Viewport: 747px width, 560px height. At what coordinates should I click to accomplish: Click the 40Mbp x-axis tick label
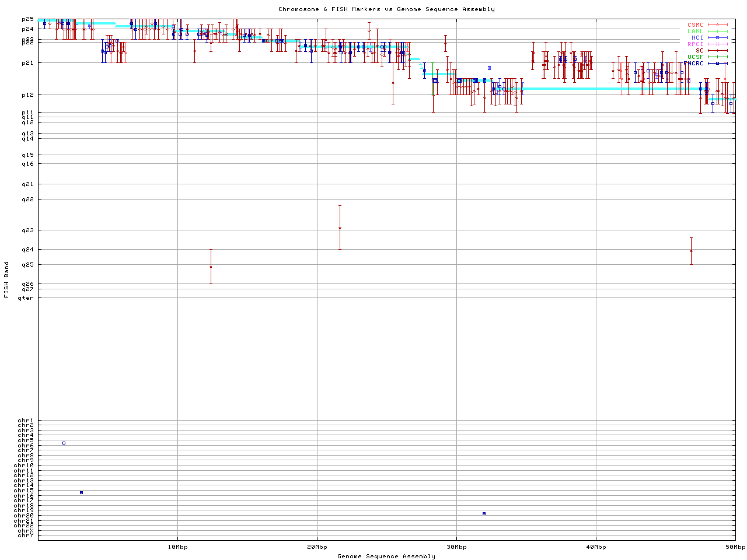596,547
